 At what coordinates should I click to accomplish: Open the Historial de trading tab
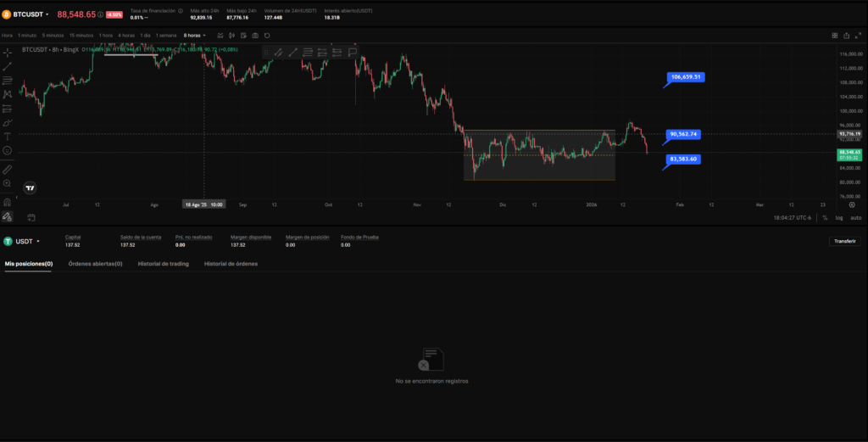click(164, 264)
